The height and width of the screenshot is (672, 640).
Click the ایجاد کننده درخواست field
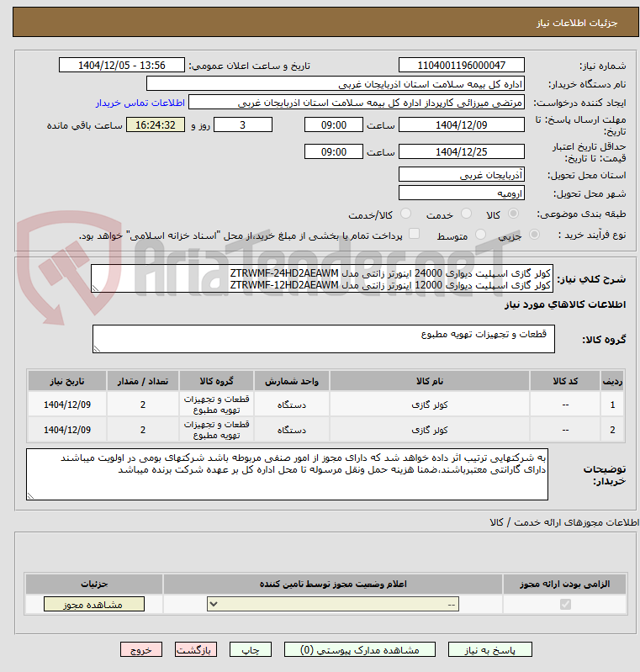coord(357,103)
